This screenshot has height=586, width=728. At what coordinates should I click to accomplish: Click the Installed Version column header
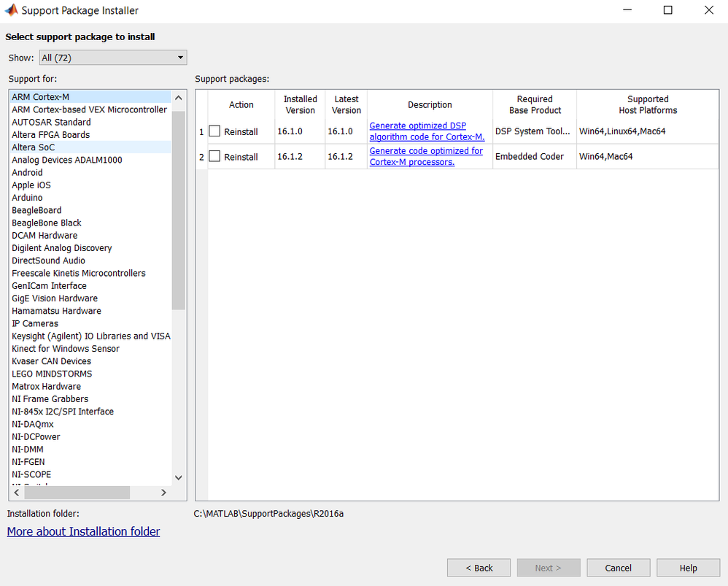pyautogui.click(x=300, y=104)
